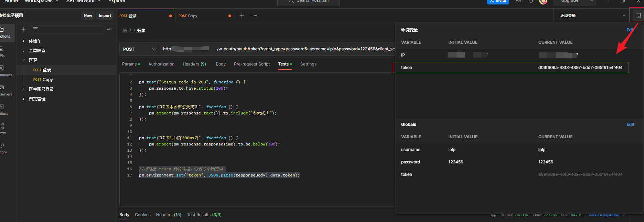The height and width of the screenshot is (222, 644).
Task: Click Edit link for Globals
Action: 630,124
